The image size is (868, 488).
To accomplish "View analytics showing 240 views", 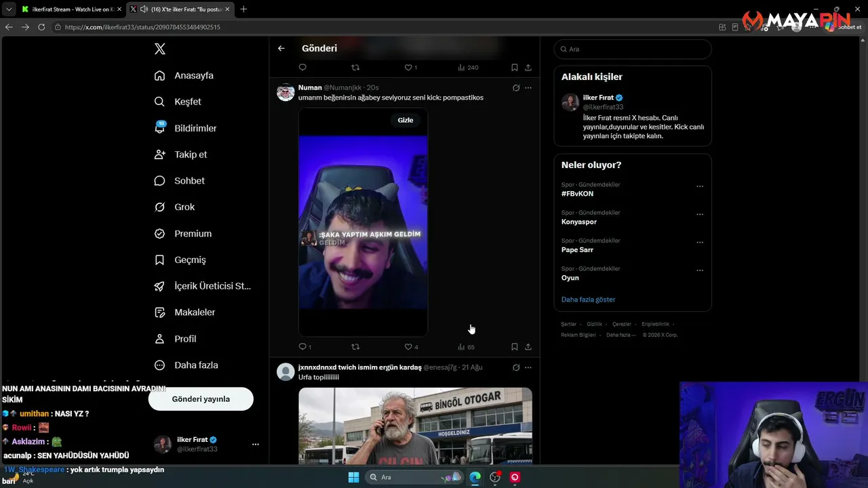I will (x=468, y=67).
